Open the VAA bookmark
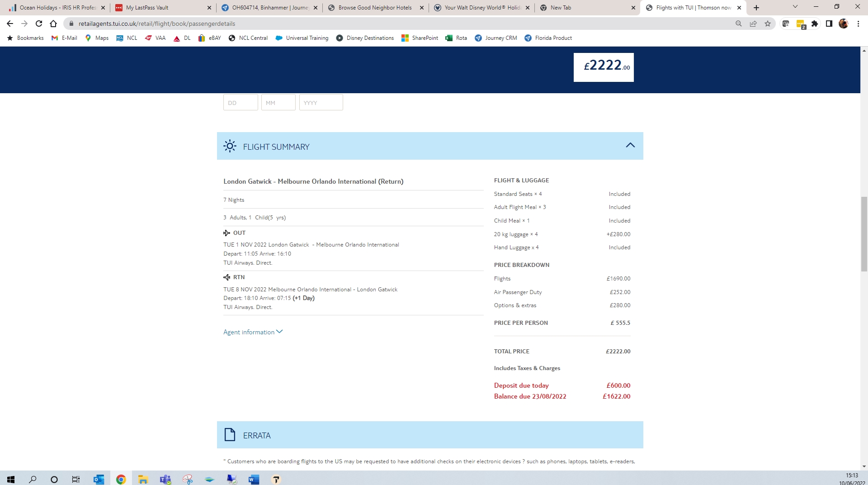The width and height of the screenshot is (868, 485). tap(155, 38)
